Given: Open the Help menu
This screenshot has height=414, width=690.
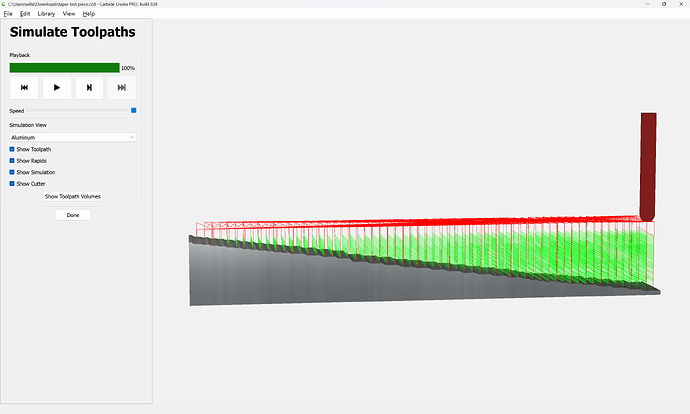Looking at the screenshot, I should [x=89, y=14].
